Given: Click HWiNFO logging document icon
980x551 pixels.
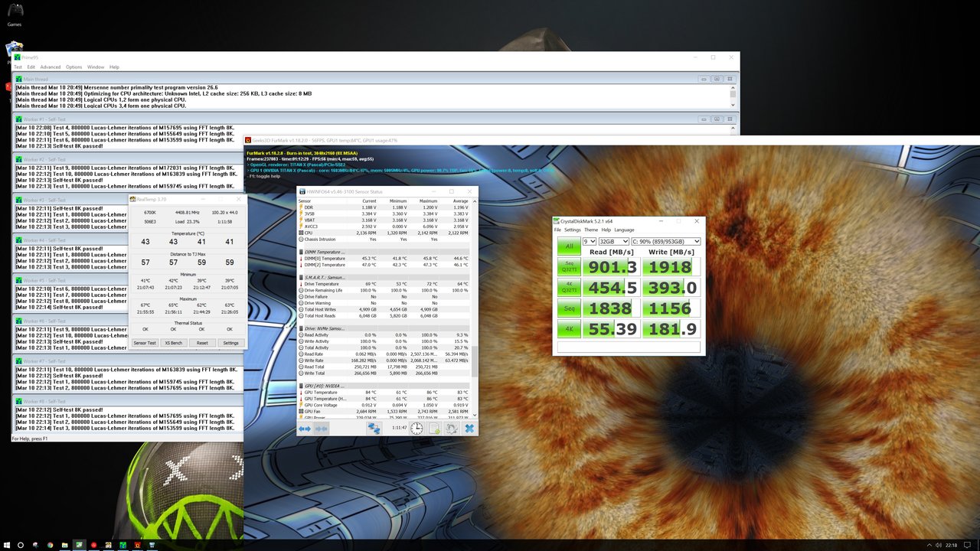Looking at the screenshot, I should pos(434,429).
